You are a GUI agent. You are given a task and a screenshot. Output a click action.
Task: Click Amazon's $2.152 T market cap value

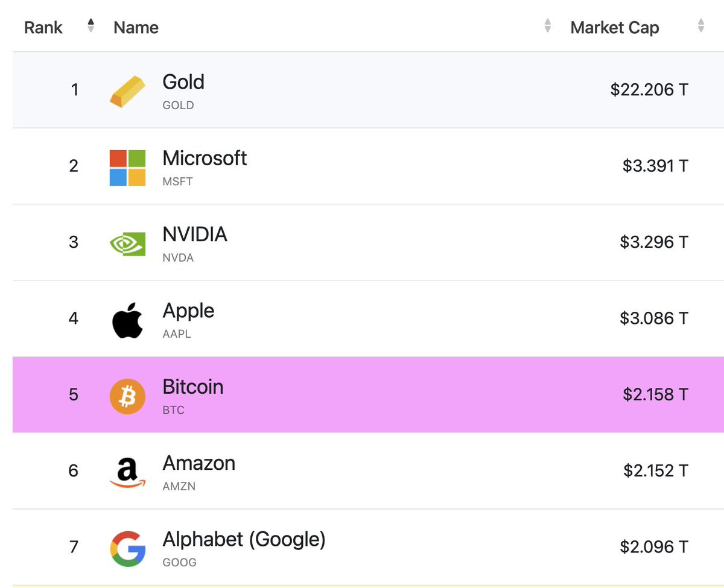(655, 470)
